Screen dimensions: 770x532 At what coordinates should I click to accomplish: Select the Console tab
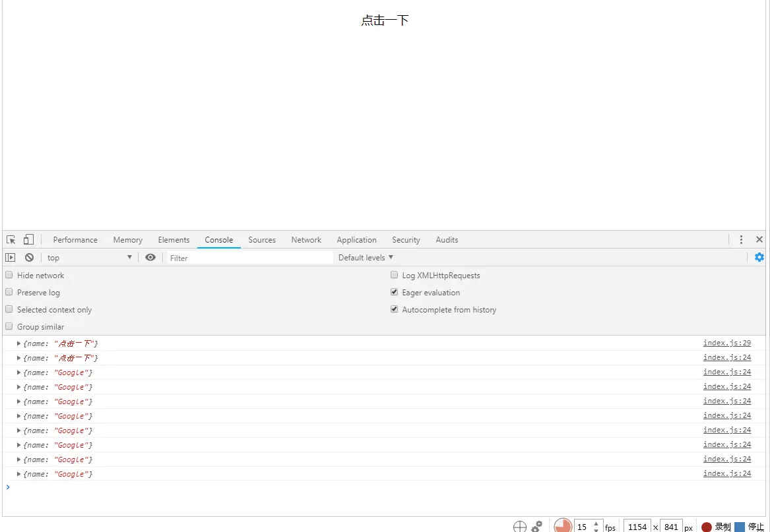pyautogui.click(x=218, y=239)
